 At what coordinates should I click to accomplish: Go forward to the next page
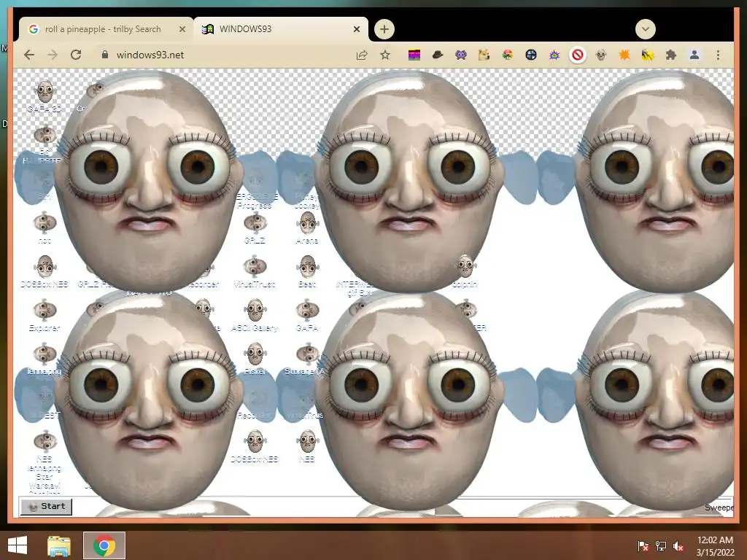click(53, 55)
